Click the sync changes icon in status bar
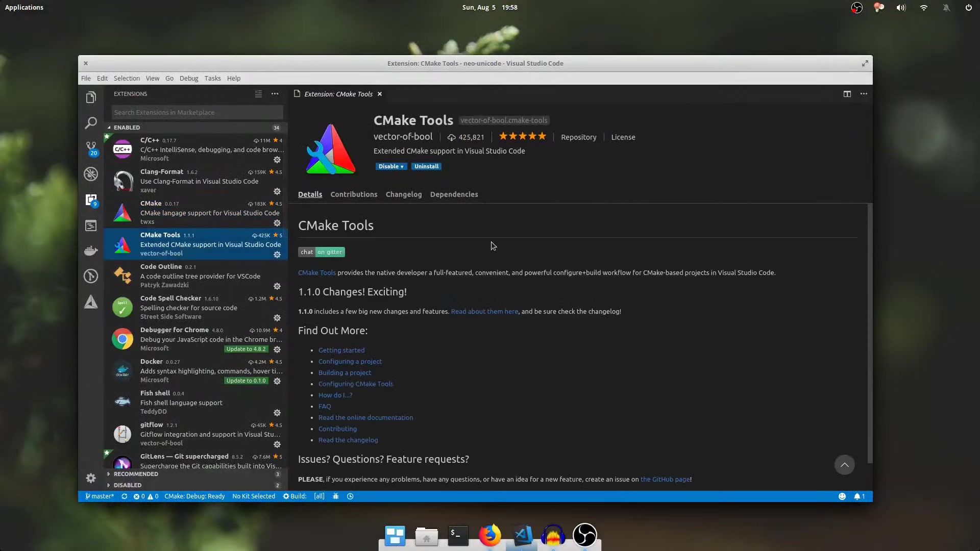Screen dimensions: 980x551 coord(124,496)
